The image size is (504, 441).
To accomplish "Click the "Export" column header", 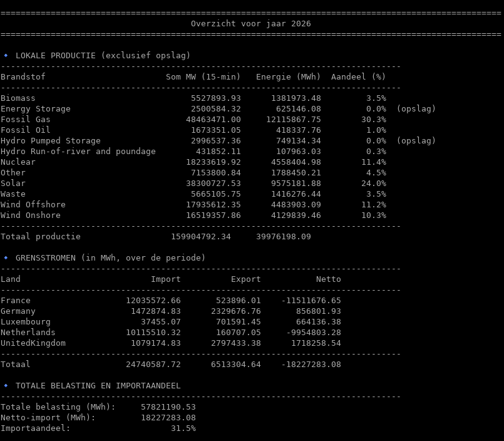I will (x=246, y=279).
